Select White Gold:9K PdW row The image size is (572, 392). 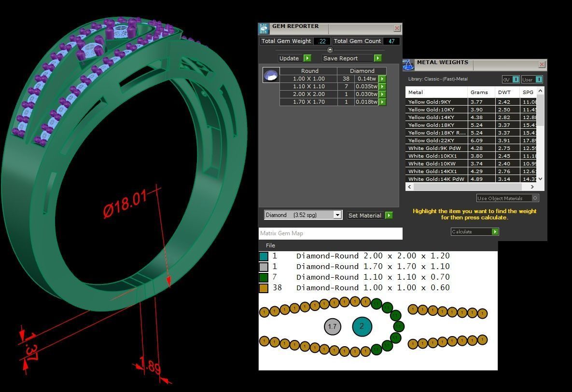pos(471,149)
